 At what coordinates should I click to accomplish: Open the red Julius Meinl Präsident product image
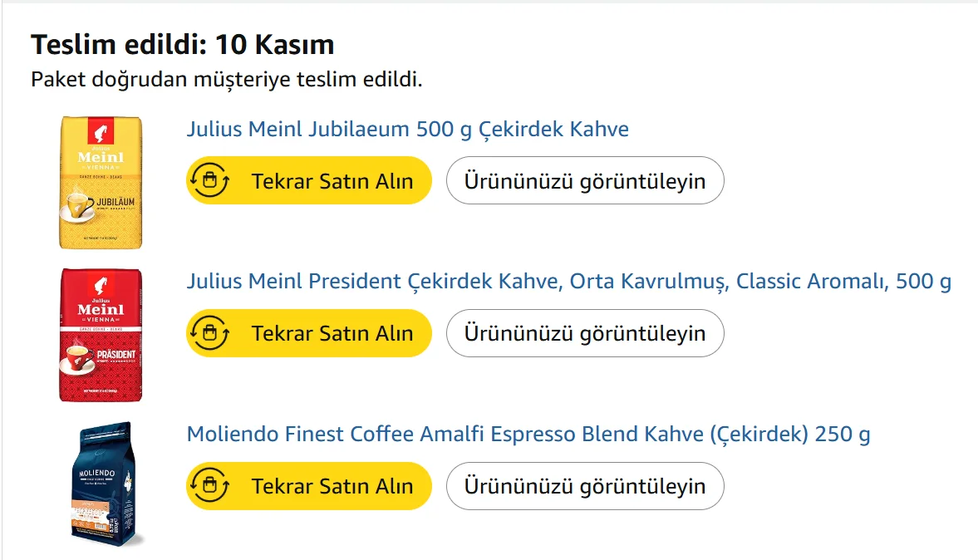point(101,335)
